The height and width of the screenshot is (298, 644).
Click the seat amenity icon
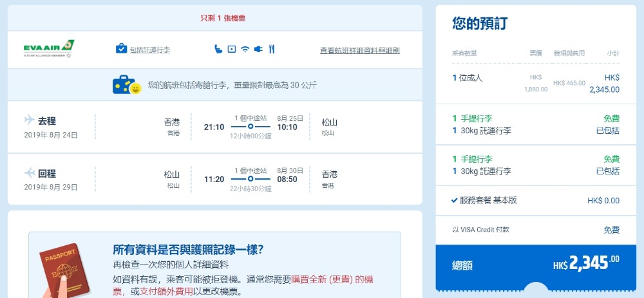pos(218,50)
